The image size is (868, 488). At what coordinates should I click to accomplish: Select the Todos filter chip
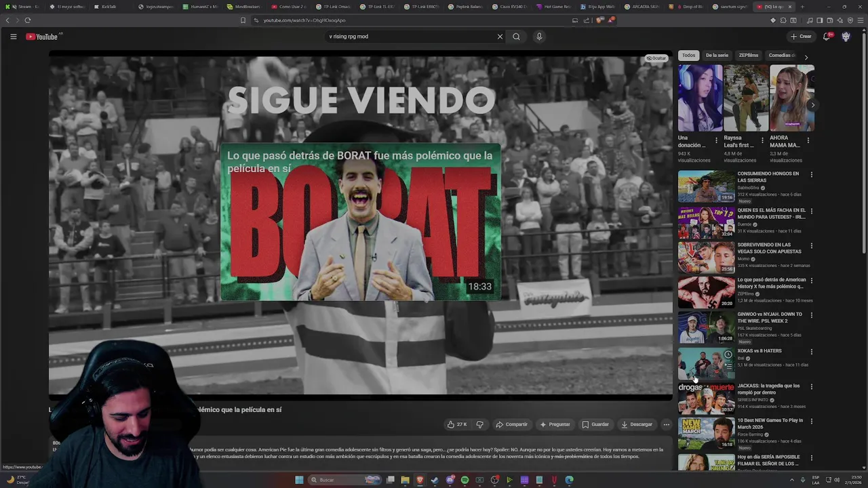point(688,56)
